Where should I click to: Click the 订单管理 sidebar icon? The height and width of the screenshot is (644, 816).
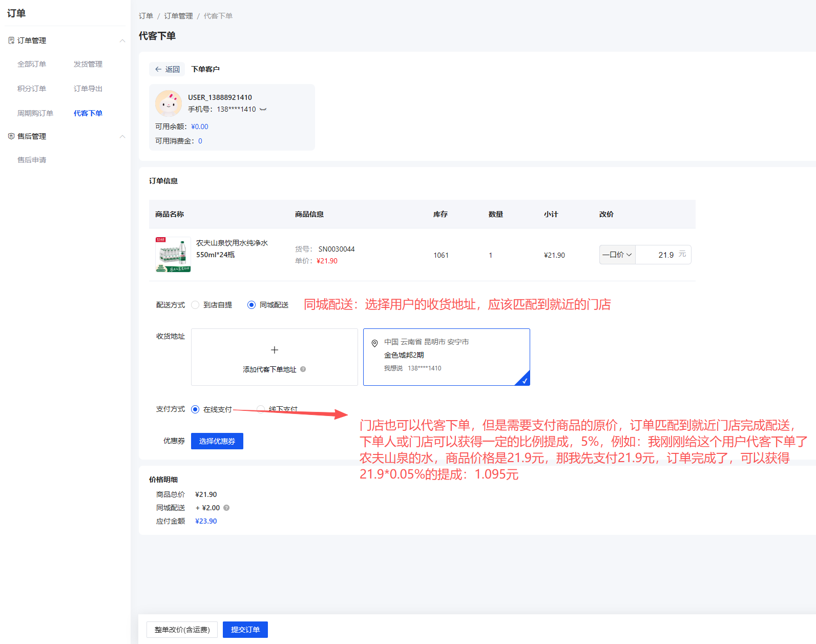pos(11,40)
